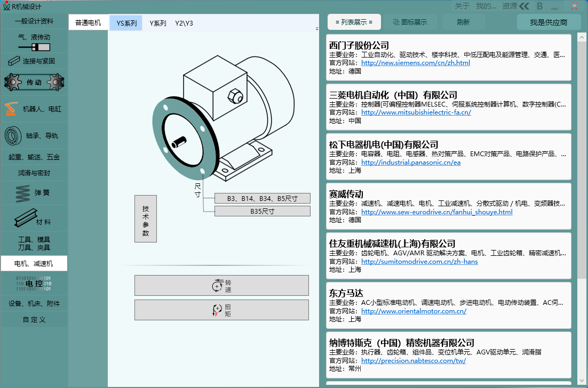This screenshot has height=388, width=588.
Task: Switch to the 普通电机 tab
Action: 88,23
